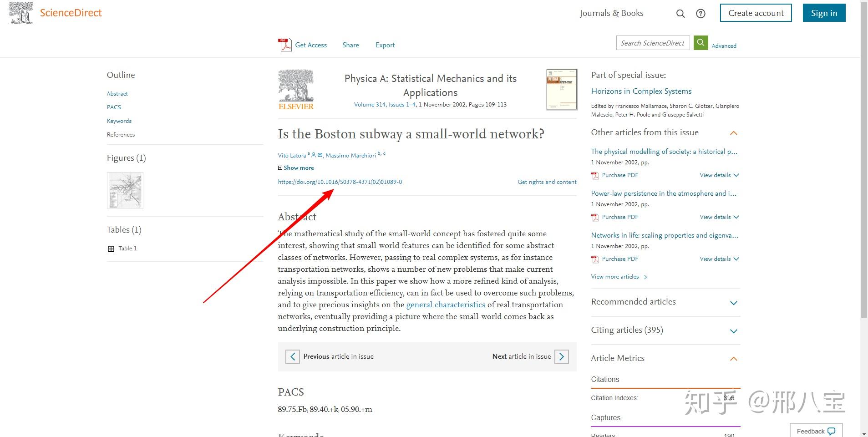The image size is (868, 437).
Task: Collapse Other articles from this issue
Action: (x=734, y=133)
